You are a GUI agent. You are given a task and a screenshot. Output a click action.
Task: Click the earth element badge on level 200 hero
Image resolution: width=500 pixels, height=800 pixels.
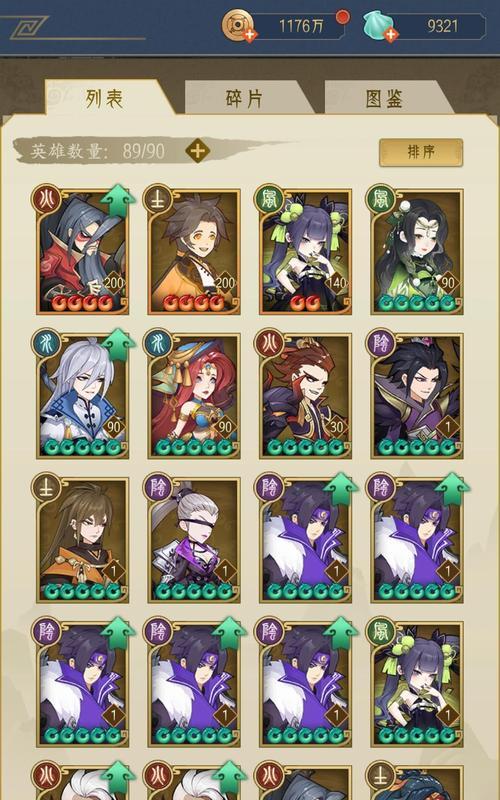tap(158, 198)
